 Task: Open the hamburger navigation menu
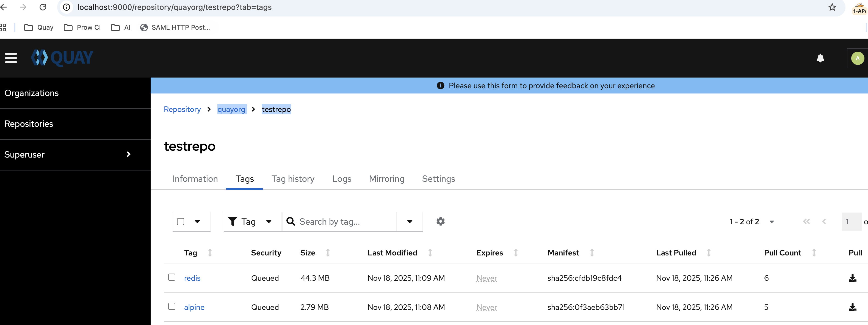tap(11, 58)
